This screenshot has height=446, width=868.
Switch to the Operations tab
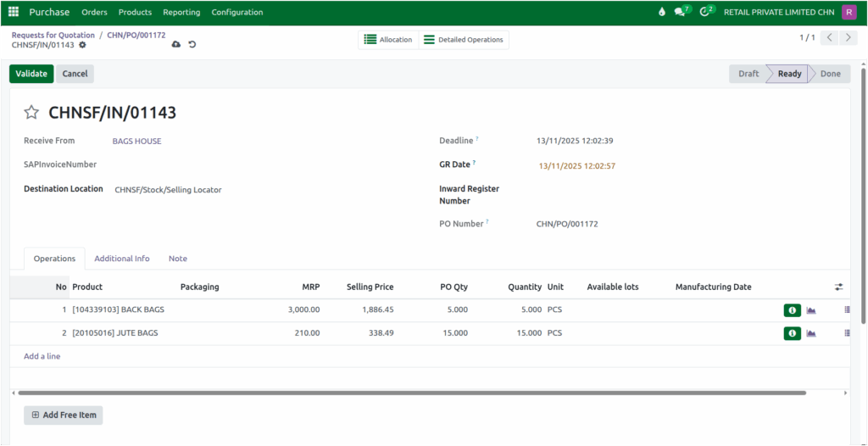click(55, 259)
